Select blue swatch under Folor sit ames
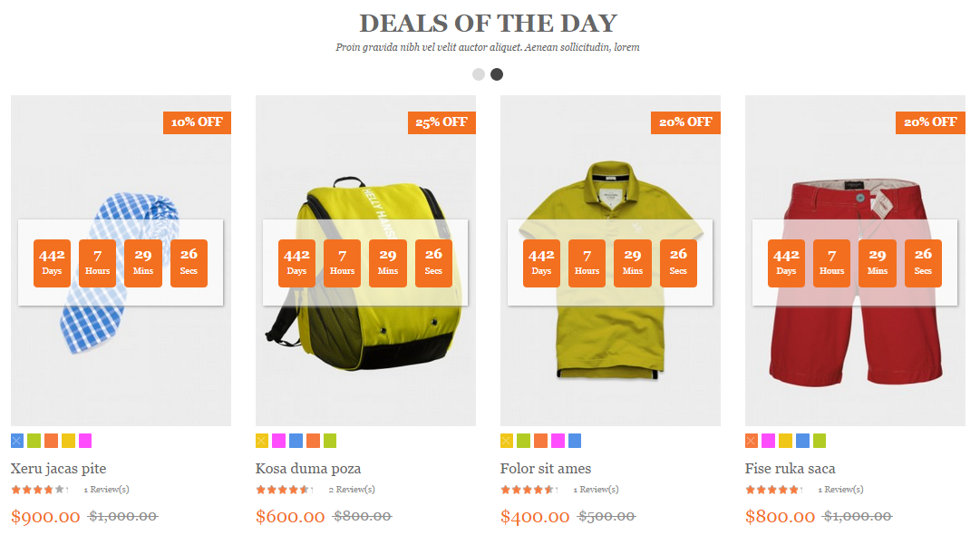The width and height of the screenshot is (980, 545). (575, 441)
